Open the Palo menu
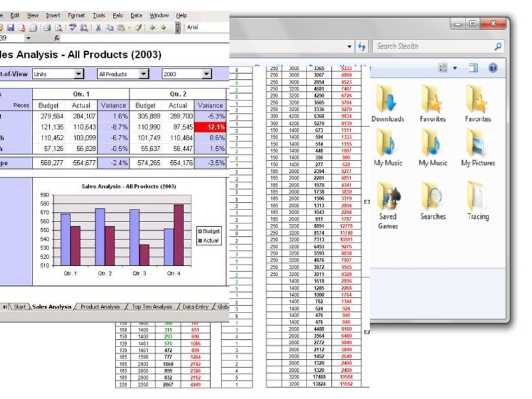The image size is (532, 399). click(118, 15)
